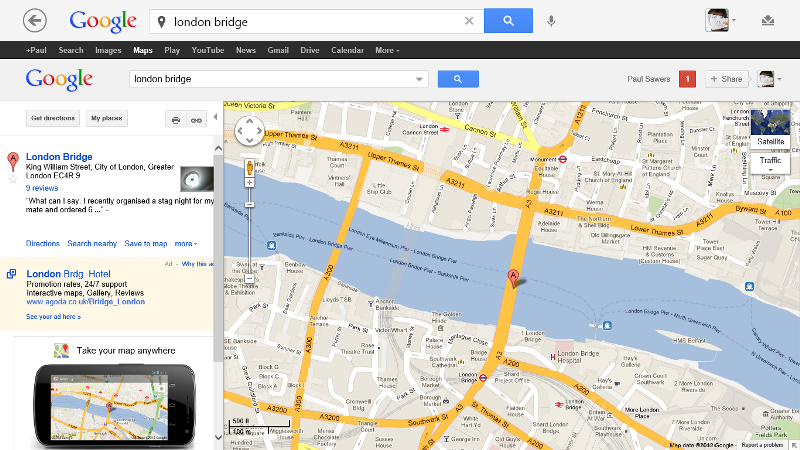Click red marker A on map
The image size is (800, 450).
[x=513, y=279]
